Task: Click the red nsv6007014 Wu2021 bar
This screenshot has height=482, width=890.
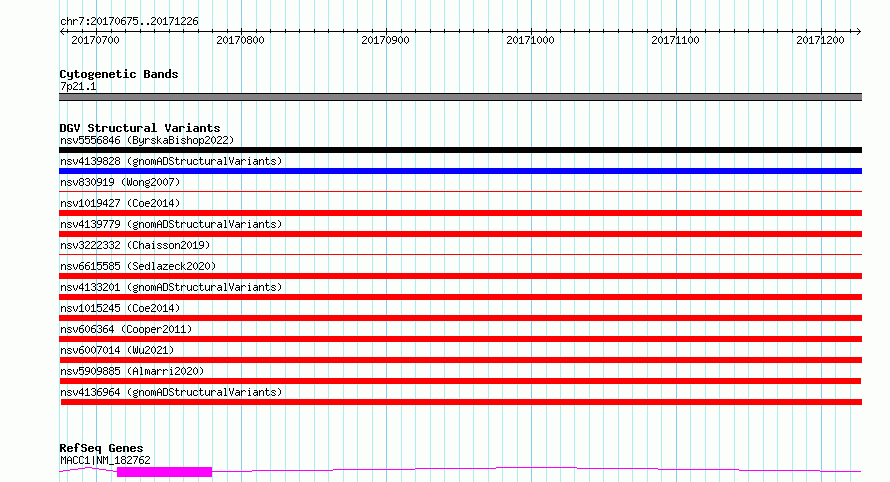Action: [x=460, y=360]
